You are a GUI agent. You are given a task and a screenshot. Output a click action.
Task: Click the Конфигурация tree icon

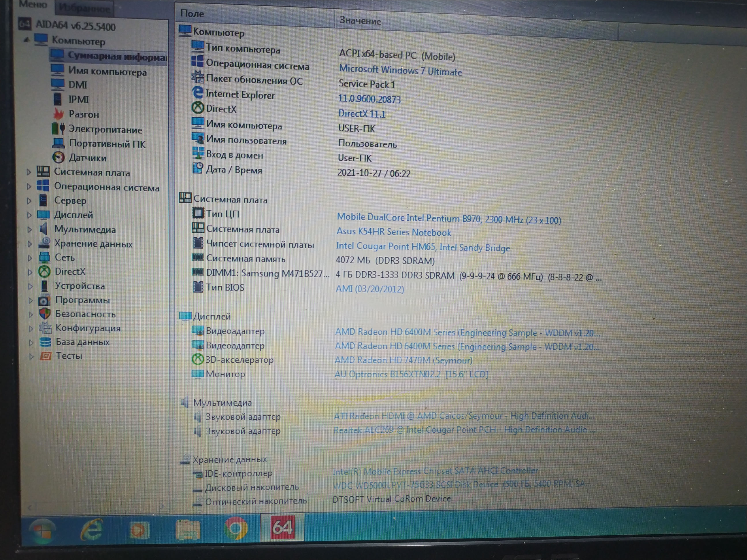(45, 328)
